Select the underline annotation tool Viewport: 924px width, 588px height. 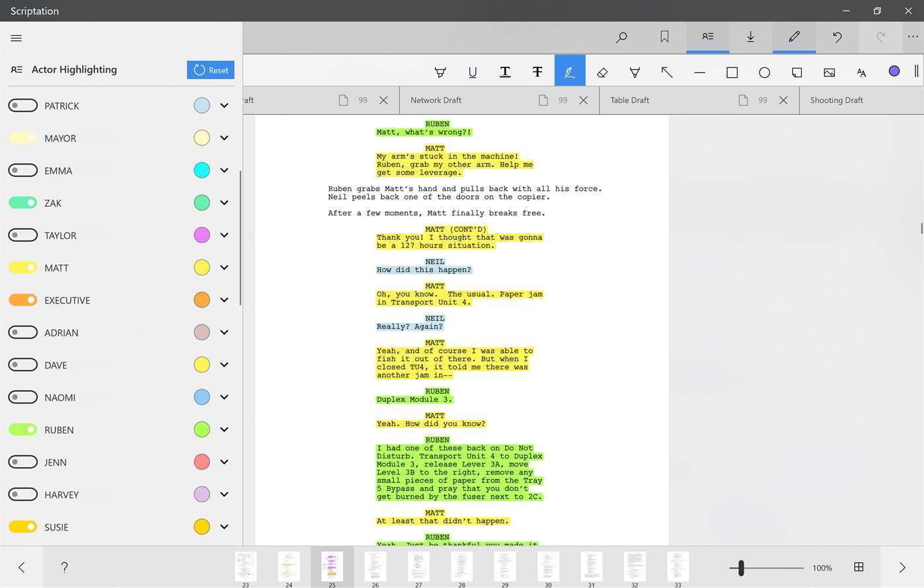pos(473,72)
